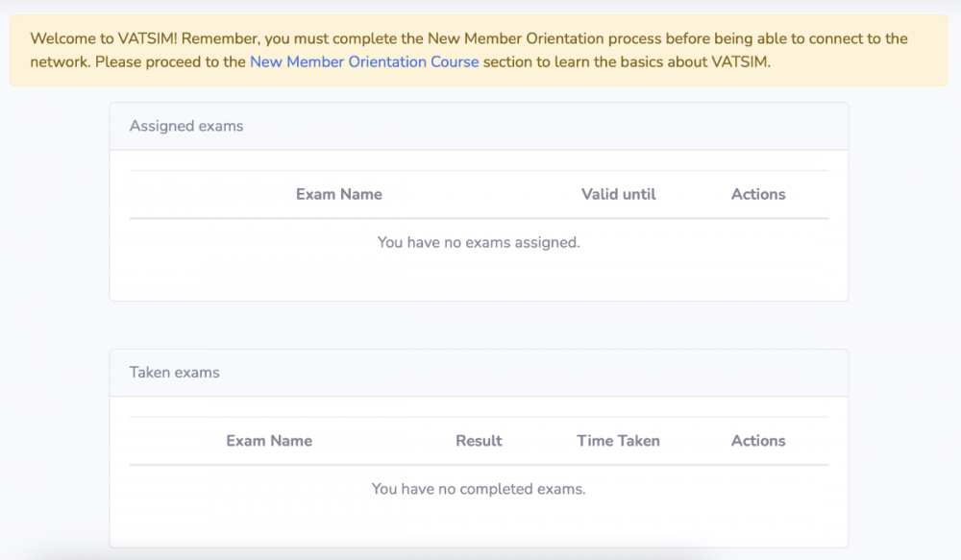Click the Actions header in Assigned exams
Screen dimensions: 961x560
[757, 194]
